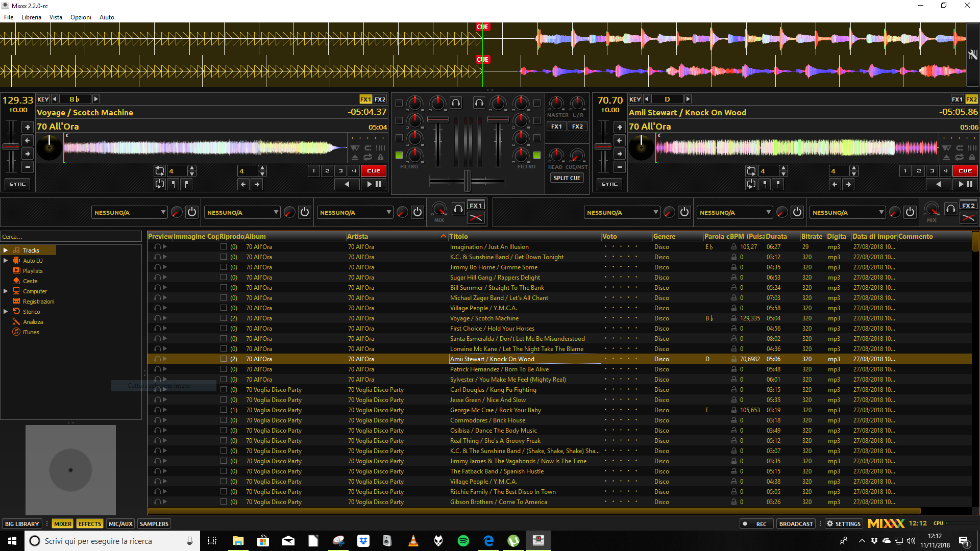Viewport: 980px width, 551px height.
Task: Activate hotcue 3 on deck 2
Action: pos(932,171)
